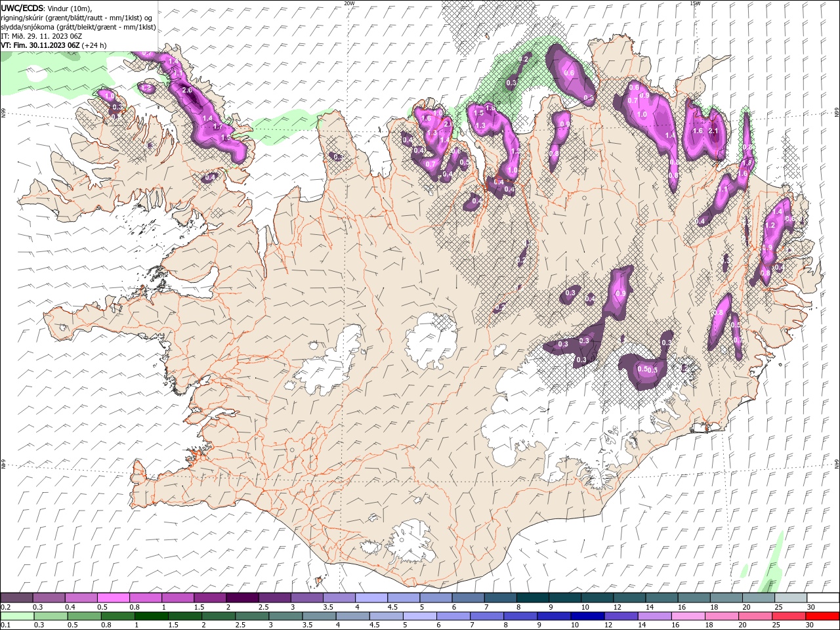Image resolution: width=840 pixels, height=630 pixels.
Task: Select upper legend light gray swatch starting at 25
Action: point(790,598)
